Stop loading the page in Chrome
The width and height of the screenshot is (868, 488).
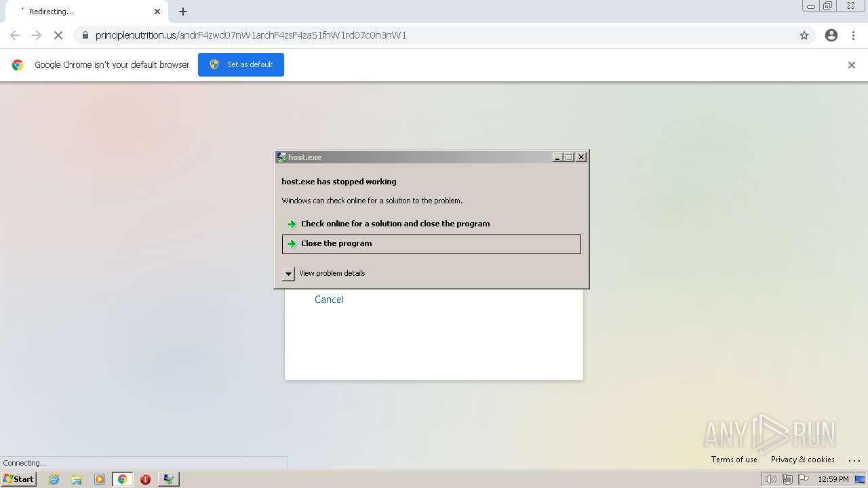58,35
